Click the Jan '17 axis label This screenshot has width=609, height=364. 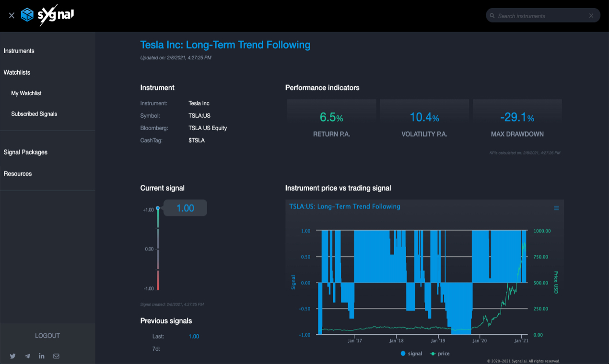pos(354,341)
